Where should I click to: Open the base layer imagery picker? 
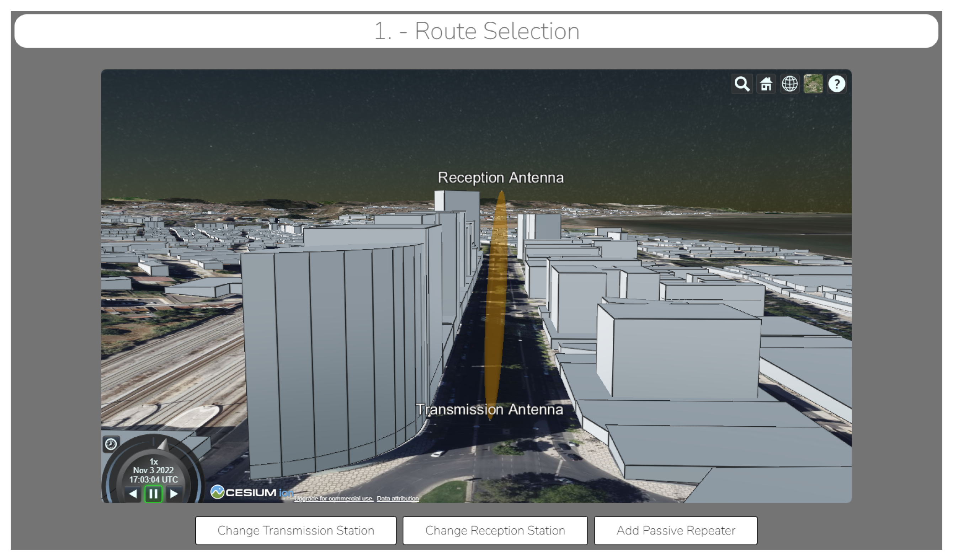point(813,84)
